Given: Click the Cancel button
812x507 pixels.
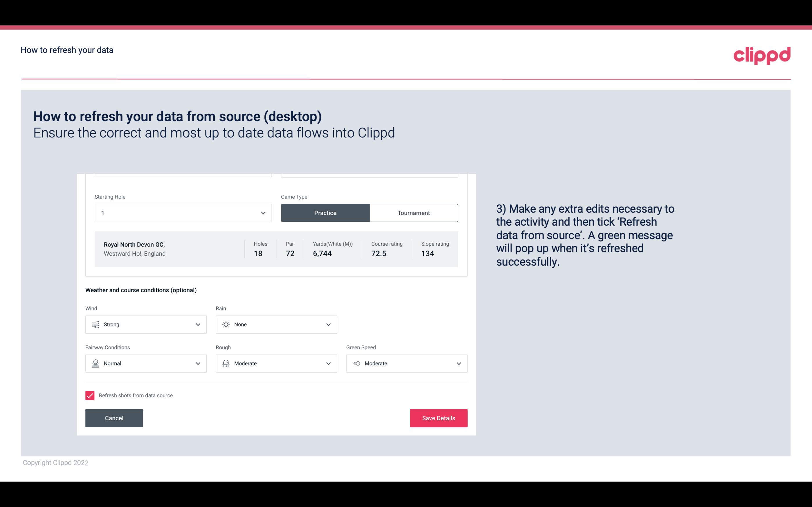Looking at the screenshot, I should (x=114, y=418).
